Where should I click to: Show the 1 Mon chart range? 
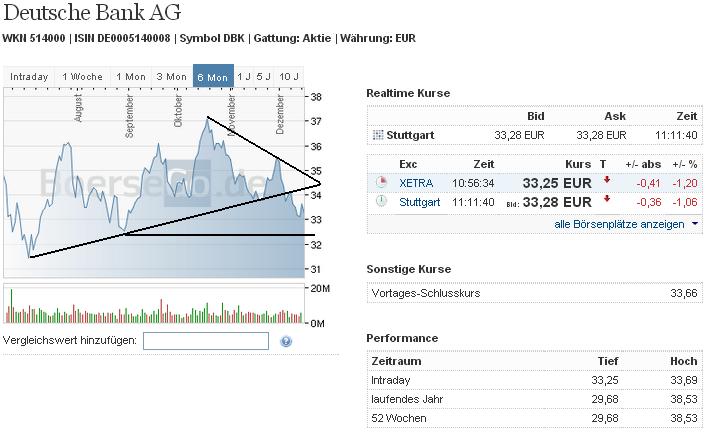[130, 77]
